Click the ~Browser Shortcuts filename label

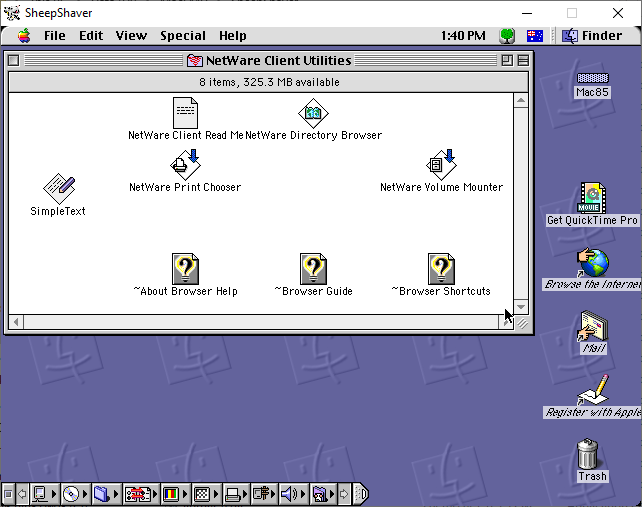pyautogui.click(x=441, y=291)
